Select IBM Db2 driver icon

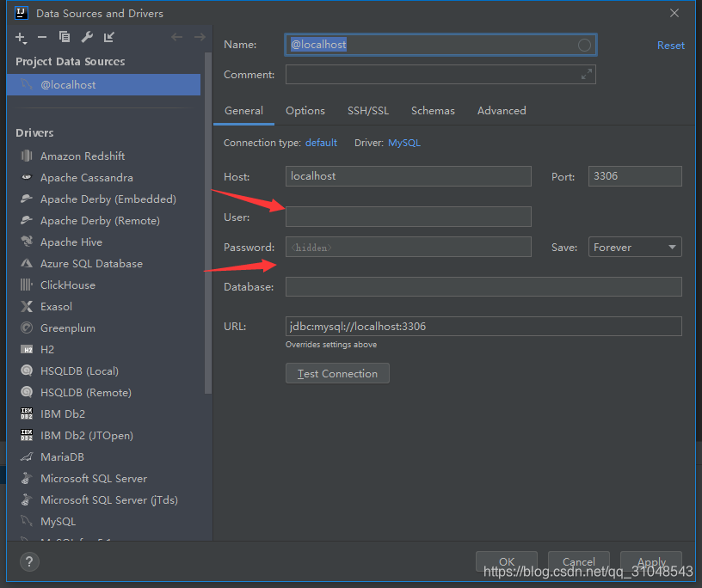27,413
